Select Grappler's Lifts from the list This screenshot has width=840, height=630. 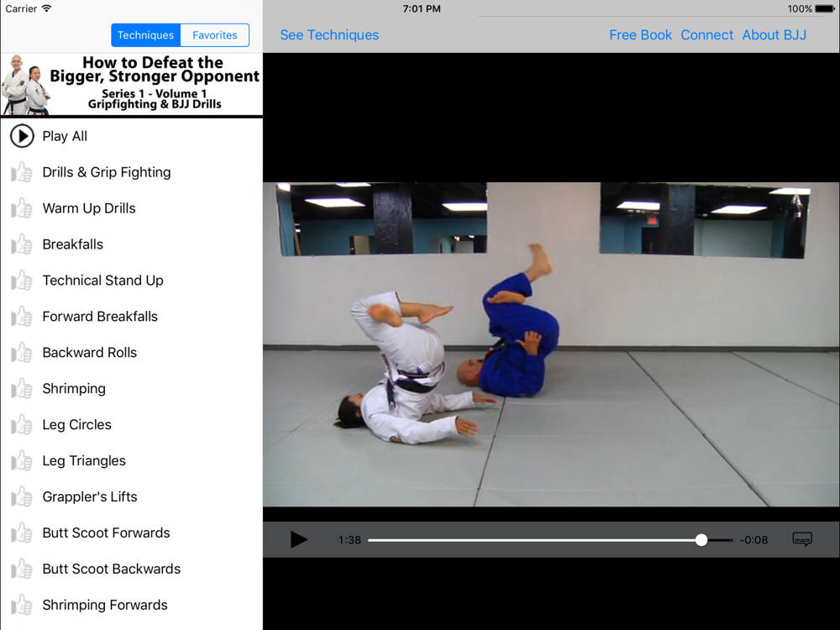tap(90, 496)
